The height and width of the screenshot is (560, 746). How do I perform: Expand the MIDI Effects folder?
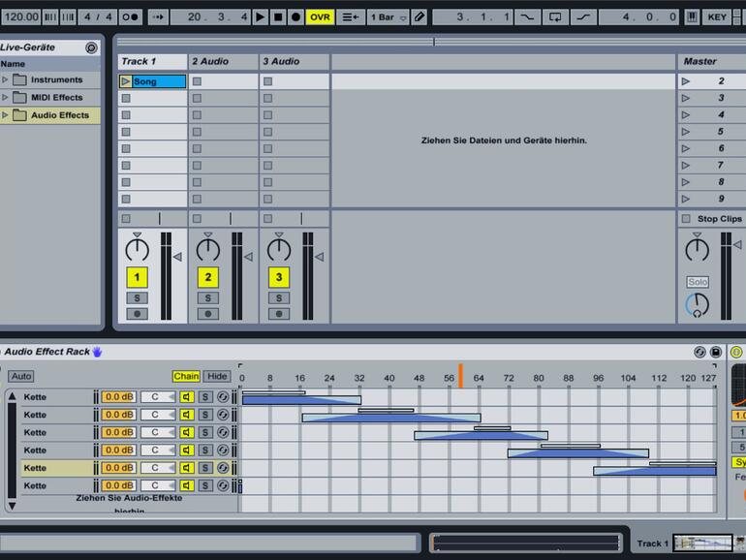[x=6, y=97]
